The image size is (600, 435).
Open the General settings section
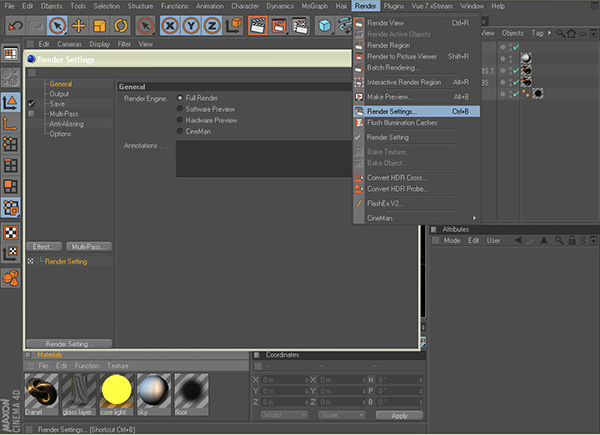pos(60,84)
